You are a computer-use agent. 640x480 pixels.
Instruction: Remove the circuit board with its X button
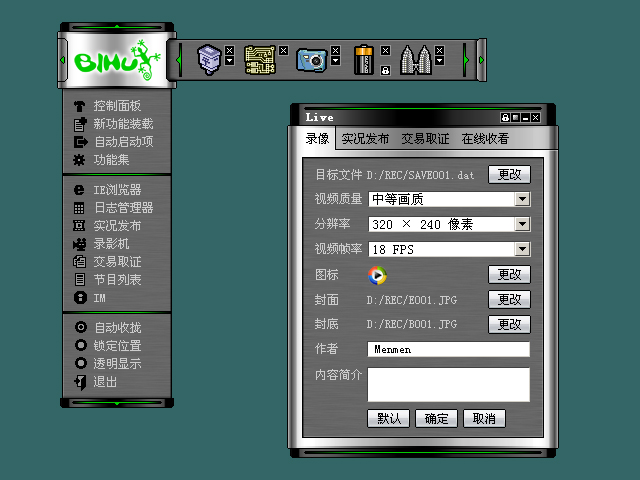pyautogui.click(x=284, y=50)
